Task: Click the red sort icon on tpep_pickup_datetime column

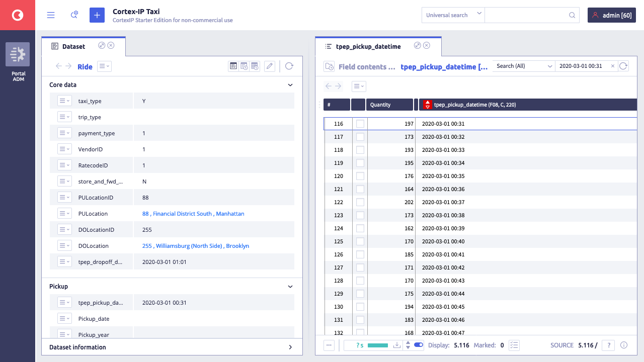Action: (x=427, y=105)
